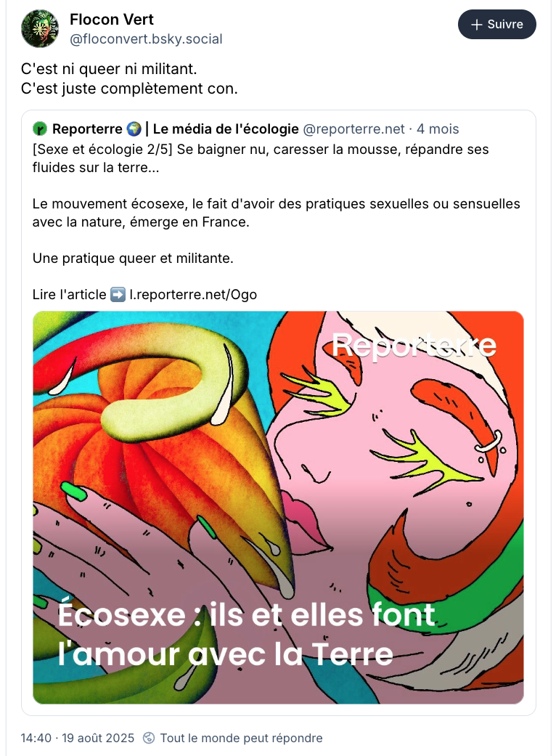Click the post text C'est ni queer ni militant
Image resolution: width=556 pixels, height=756 pixels.
[109, 69]
